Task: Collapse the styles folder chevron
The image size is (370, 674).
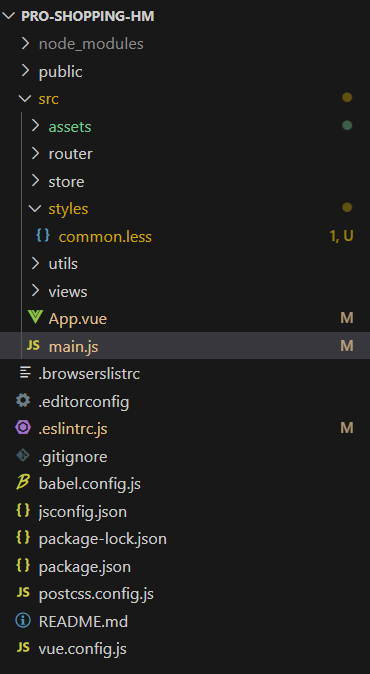Action: [x=35, y=208]
